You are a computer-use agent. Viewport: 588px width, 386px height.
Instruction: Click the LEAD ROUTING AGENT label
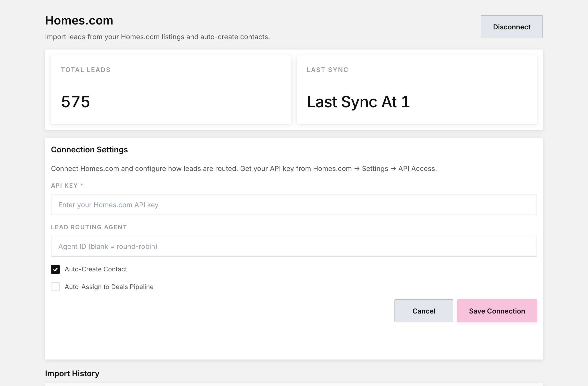pyautogui.click(x=89, y=227)
